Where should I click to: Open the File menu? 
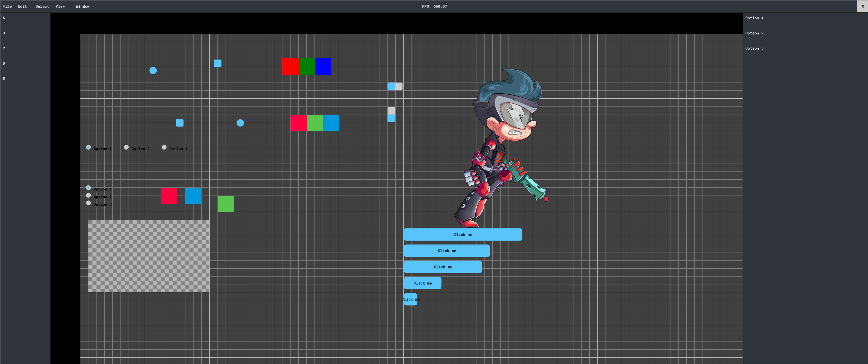(7, 6)
